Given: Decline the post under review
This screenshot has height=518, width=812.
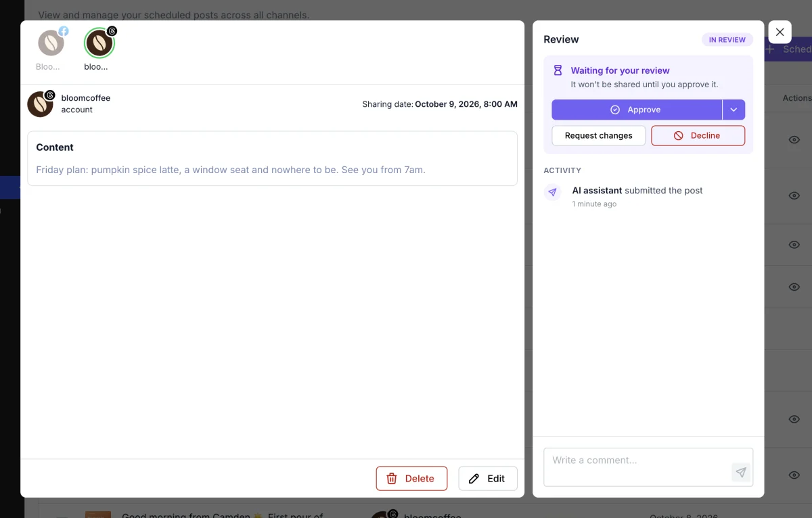Looking at the screenshot, I should click(x=698, y=135).
